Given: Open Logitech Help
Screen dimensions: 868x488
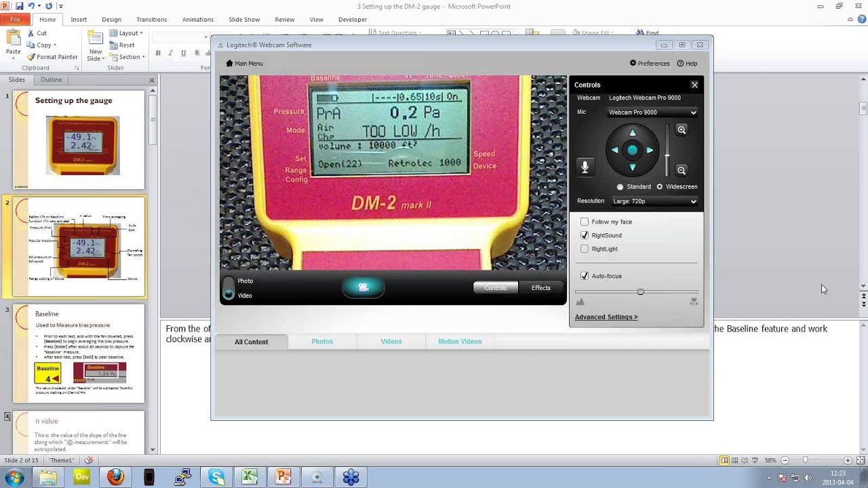Looking at the screenshot, I should (x=687, y=64).
